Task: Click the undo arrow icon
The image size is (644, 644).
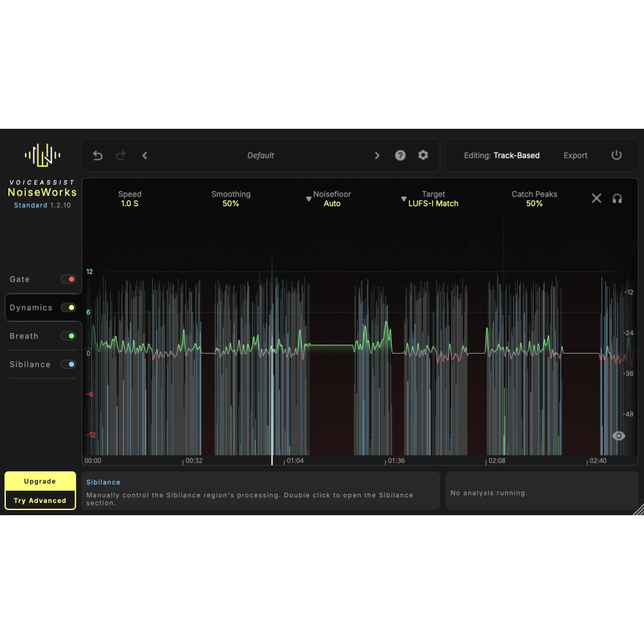Action: [x=97, y=156]
